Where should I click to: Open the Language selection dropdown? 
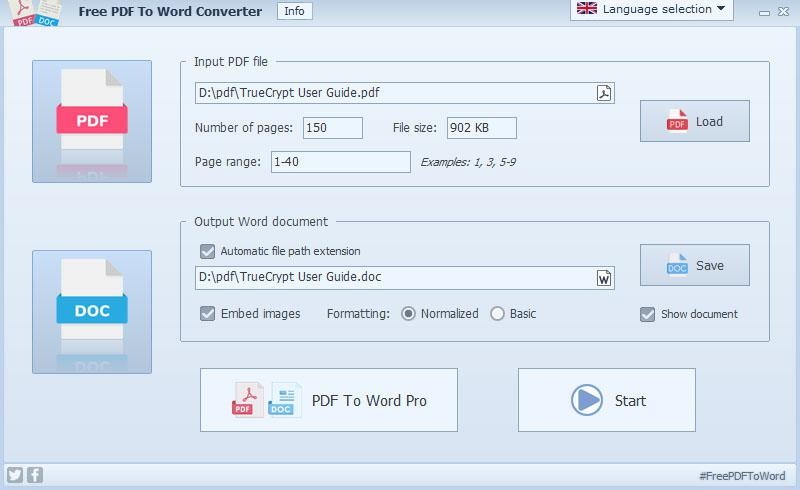652,9
